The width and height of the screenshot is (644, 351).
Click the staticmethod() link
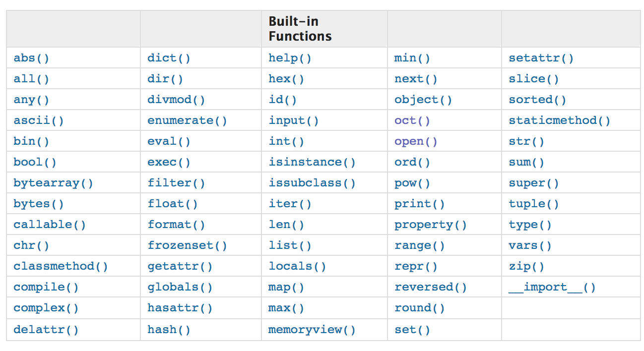[559, 121]
